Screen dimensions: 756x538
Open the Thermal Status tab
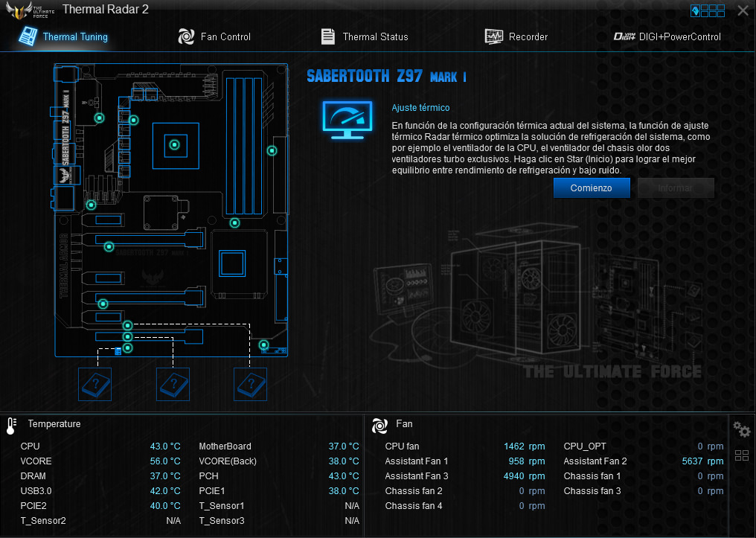tap(365, 36)
